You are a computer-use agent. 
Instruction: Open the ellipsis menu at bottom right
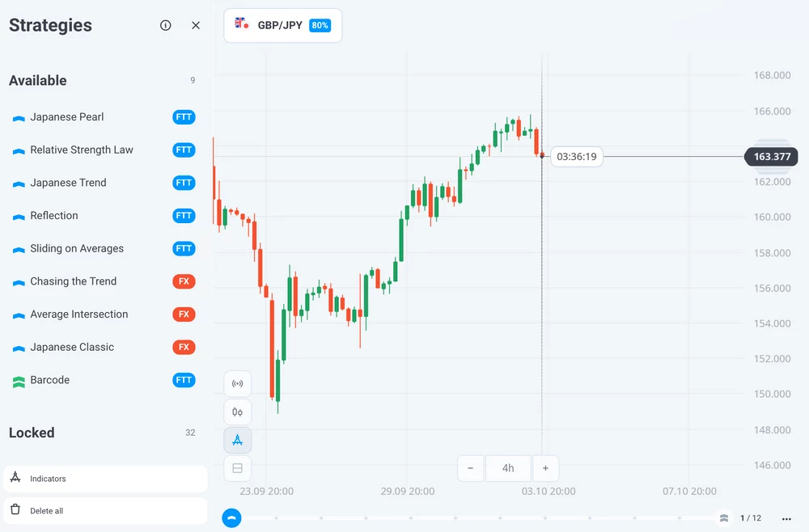[786, 518]
